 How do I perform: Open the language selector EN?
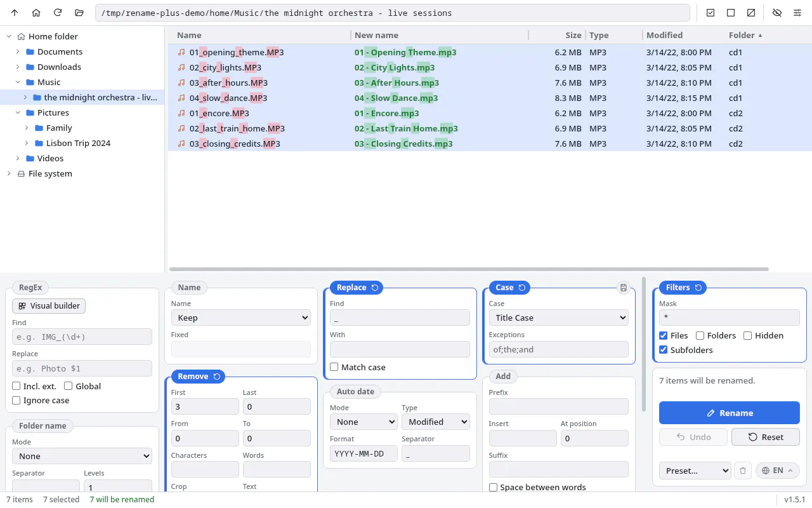coord(777,471)
